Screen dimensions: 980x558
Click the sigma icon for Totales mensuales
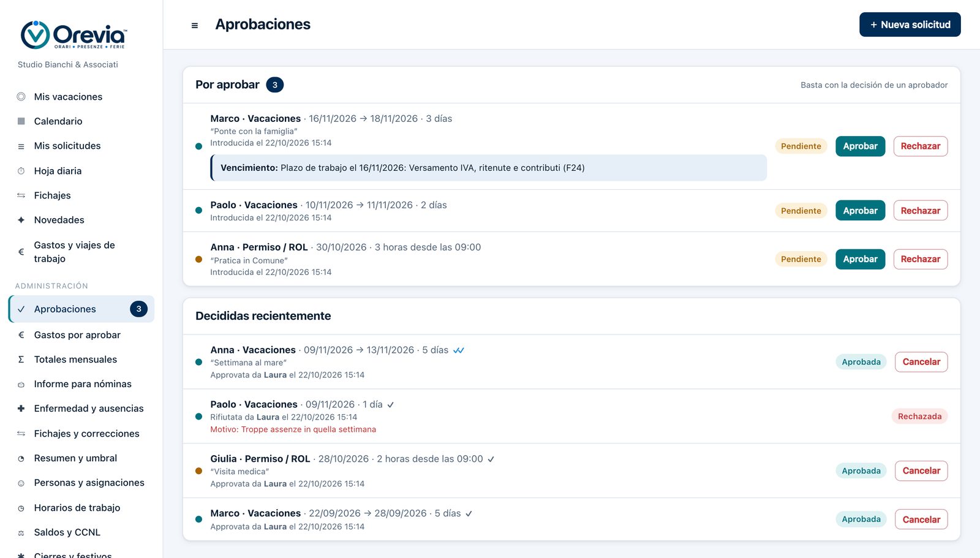(x=21, y=360)
